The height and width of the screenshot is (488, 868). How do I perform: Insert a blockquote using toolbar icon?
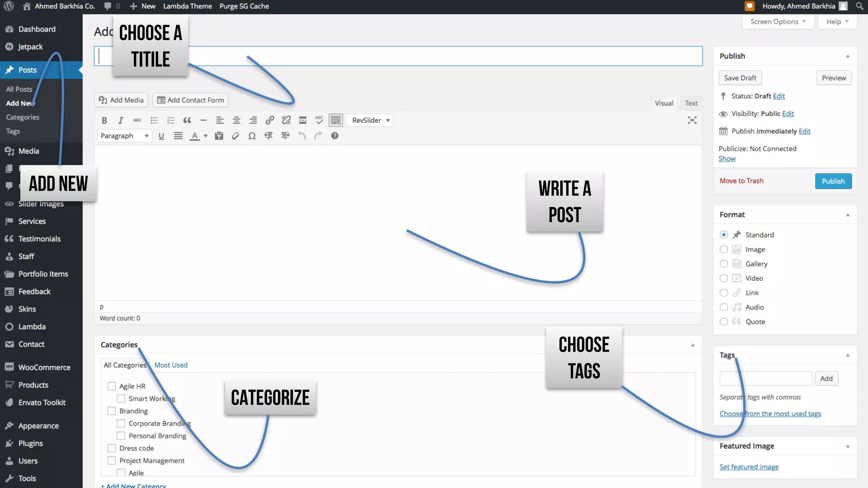(x=187, y=120)
